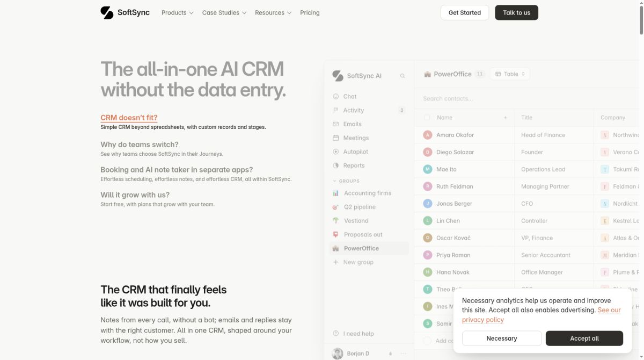Open the Case Studies dropdown menu
The image size is (644, 360).
(224, 12)
